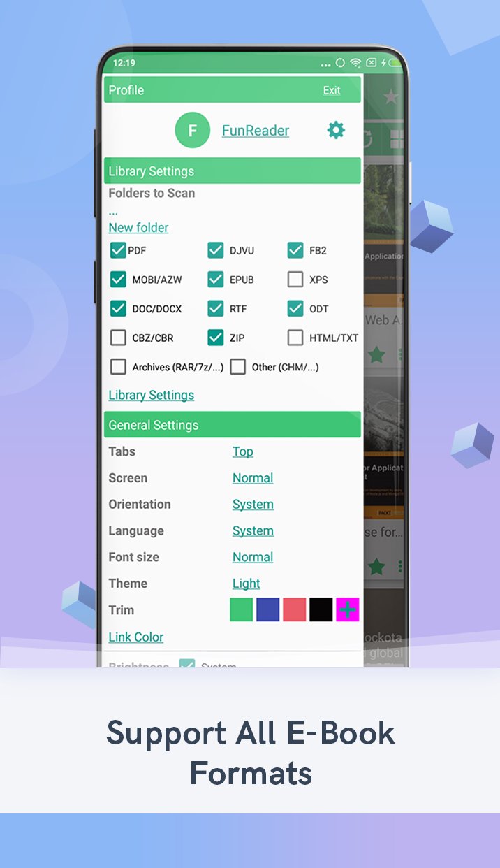Click the Exit link
Viewport: 500px width, 868px height.
coord(332,90)
